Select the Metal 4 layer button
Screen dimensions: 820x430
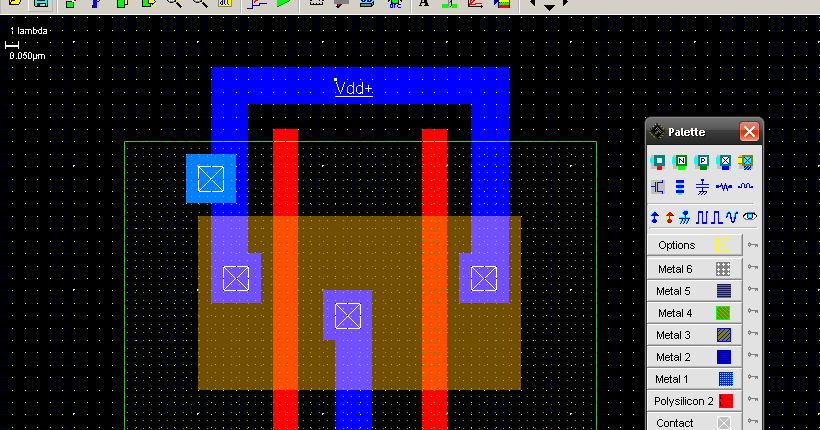point(694,313)
